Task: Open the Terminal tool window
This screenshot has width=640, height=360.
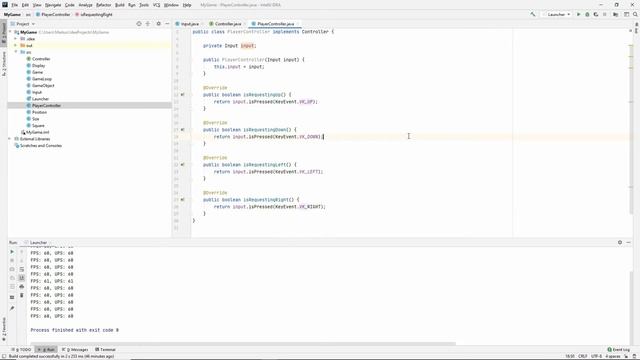Action: [x=105, y=349]
